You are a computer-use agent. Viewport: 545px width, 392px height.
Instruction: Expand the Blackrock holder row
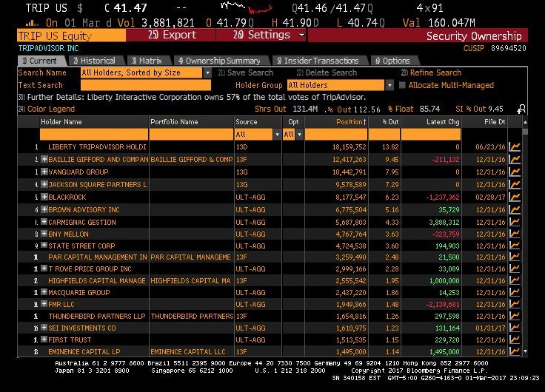pos(44,197)
